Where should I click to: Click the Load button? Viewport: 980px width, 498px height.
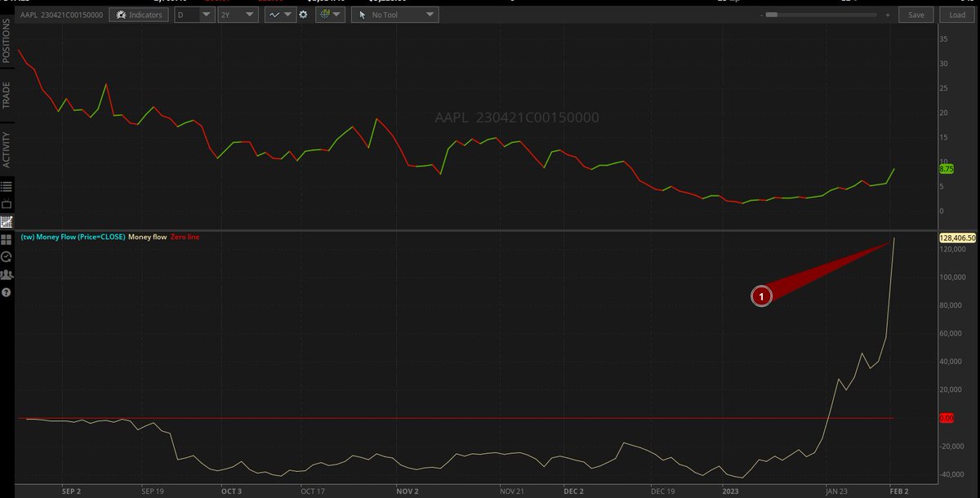coord(957,15)
